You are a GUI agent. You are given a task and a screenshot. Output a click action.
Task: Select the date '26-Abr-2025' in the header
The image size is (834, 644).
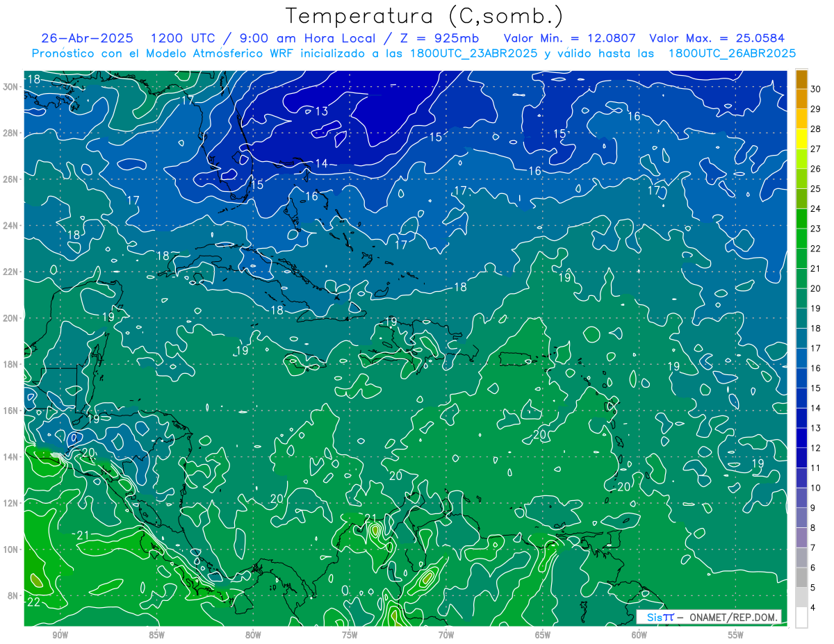(x=87, y=38)
